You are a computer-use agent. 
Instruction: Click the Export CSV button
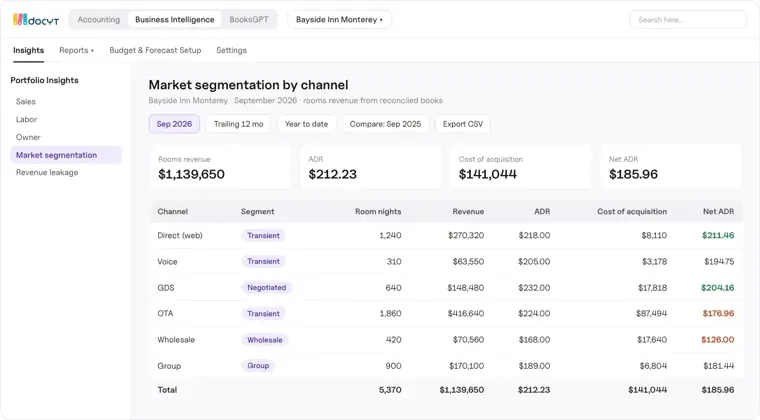tap(463, 124)
